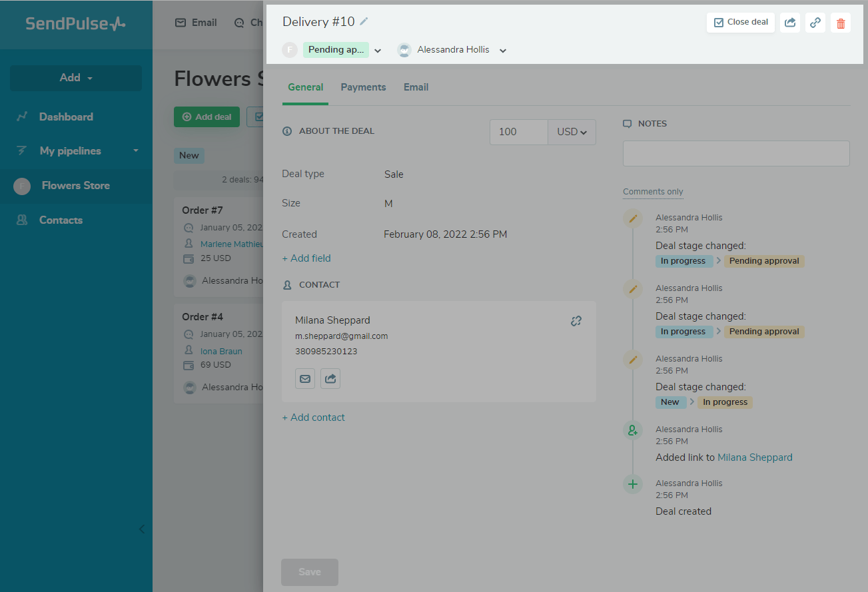
Task: Click the Size value M
Action: click(388, 204)
